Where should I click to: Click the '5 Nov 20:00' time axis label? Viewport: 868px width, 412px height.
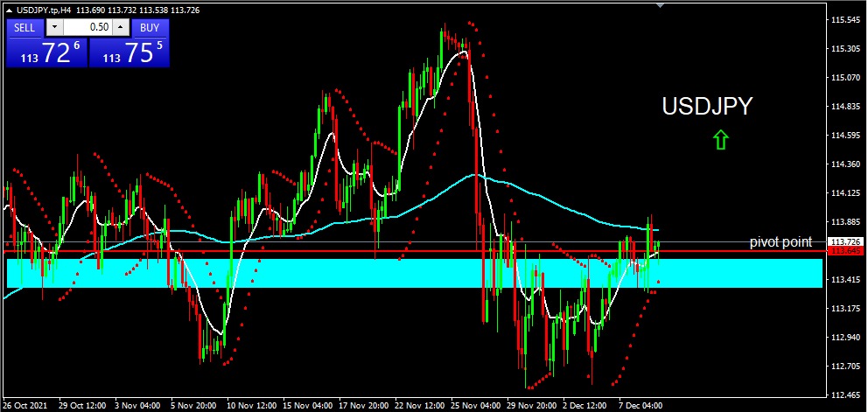[193, 405]
